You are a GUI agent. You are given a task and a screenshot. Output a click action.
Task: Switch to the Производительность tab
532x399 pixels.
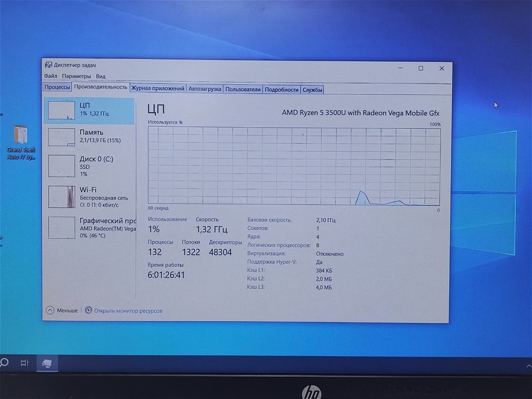[101, 87]
